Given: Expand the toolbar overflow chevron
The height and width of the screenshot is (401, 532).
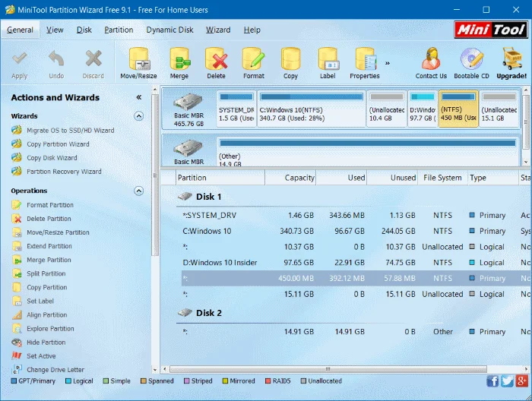Looking at the screenshot, I should pyautogui.click(x=388, y=63).
